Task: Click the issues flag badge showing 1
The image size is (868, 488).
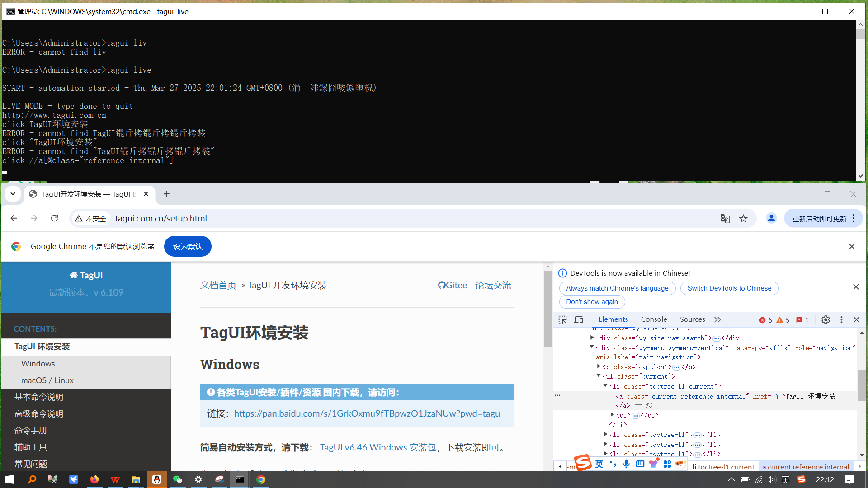Action: tap(802, 320)
